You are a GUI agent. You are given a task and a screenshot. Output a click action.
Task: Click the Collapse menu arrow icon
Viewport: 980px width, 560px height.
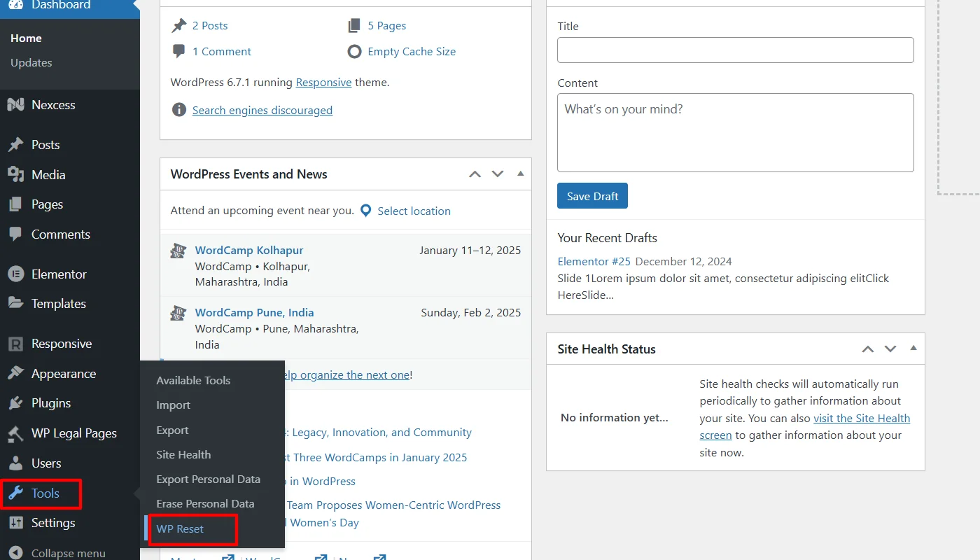pos(15,553)
